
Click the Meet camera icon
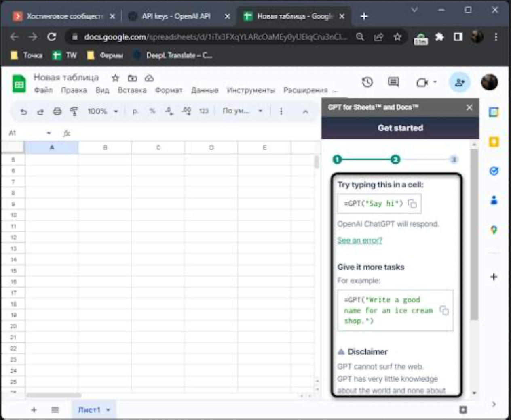(422, 83)
